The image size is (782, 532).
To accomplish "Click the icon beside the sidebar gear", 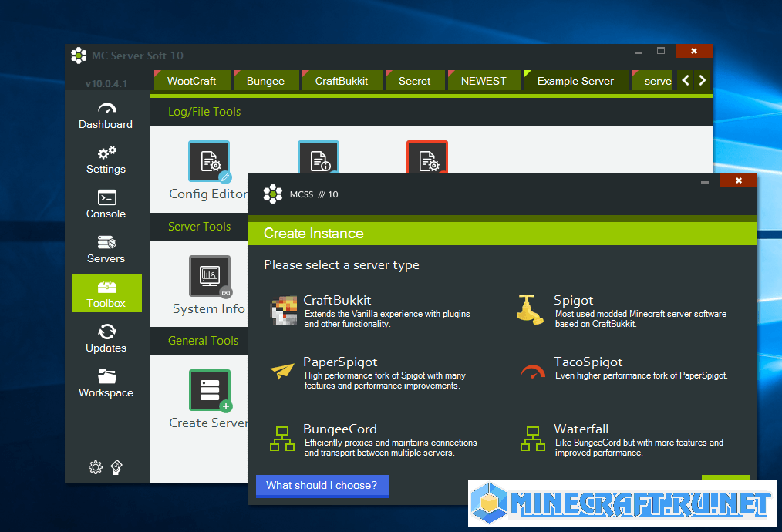I will 116,467.
